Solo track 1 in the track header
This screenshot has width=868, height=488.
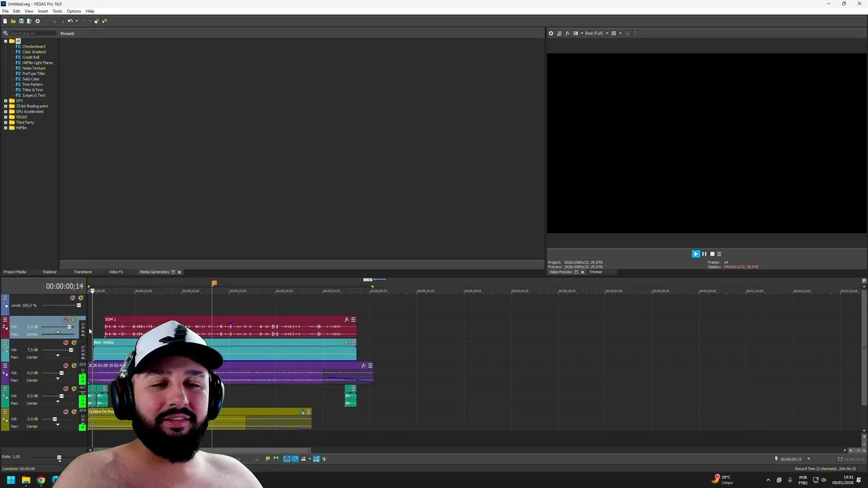(x=81, y=298)
